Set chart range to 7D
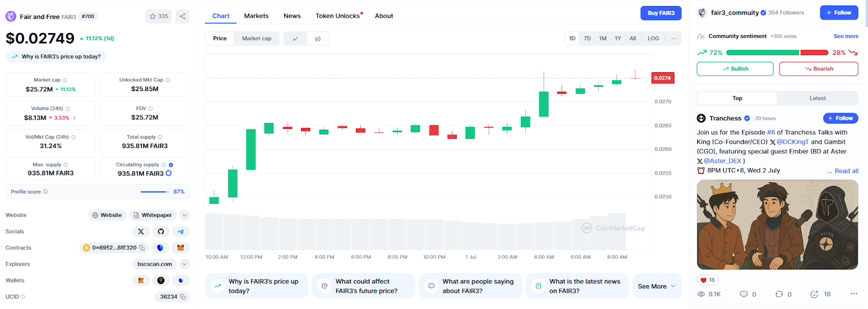868x309 pixels. tap(588, 38)
